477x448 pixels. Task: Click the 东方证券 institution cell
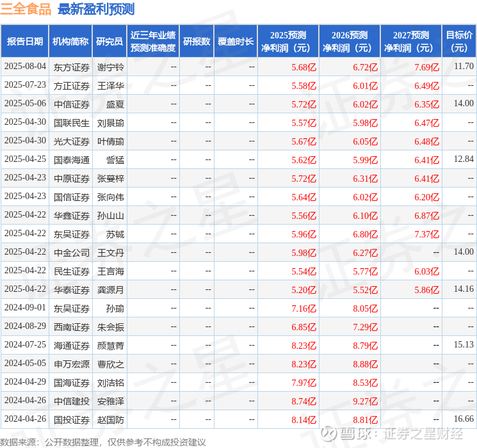point(72,67)
